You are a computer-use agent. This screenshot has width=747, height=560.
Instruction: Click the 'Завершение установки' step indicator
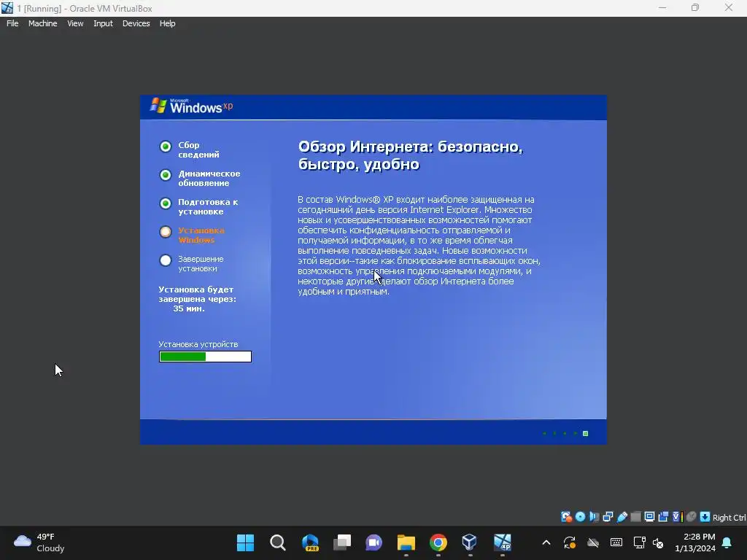click(166, 260)
